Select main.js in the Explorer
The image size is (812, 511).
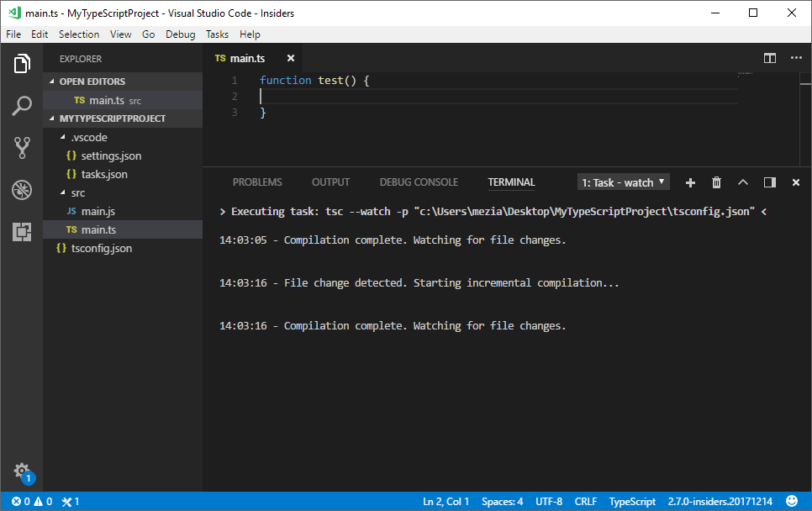98,210
